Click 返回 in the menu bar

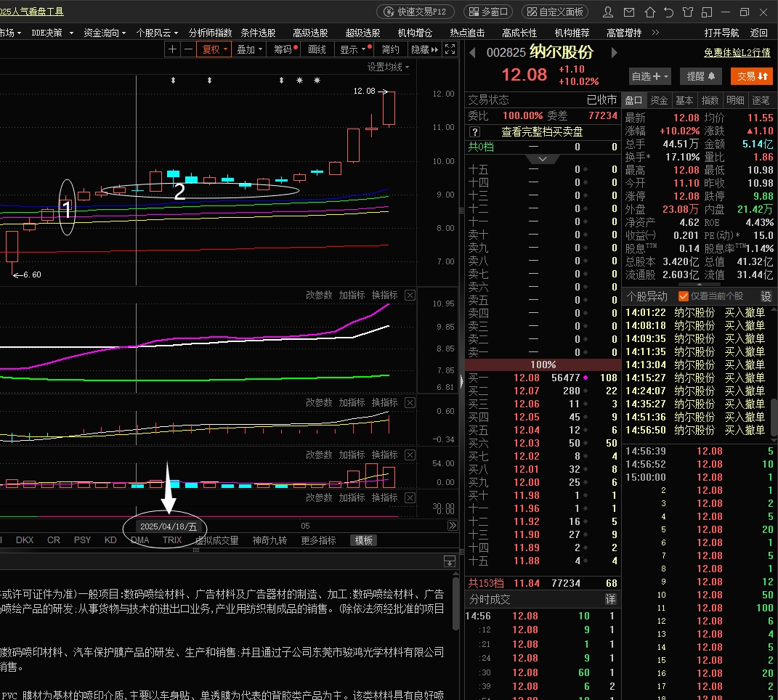coord(759,33)
